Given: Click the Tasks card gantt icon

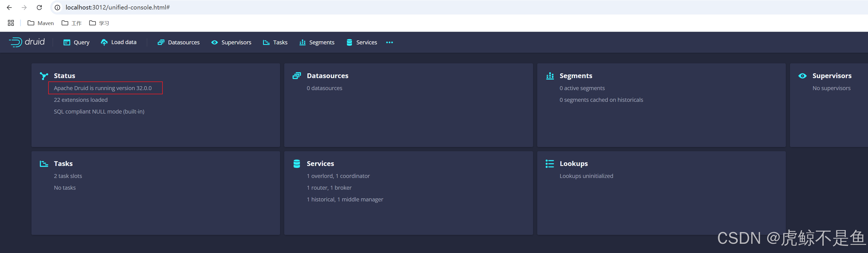Looking at the screenshot, I should pos(44,164).
